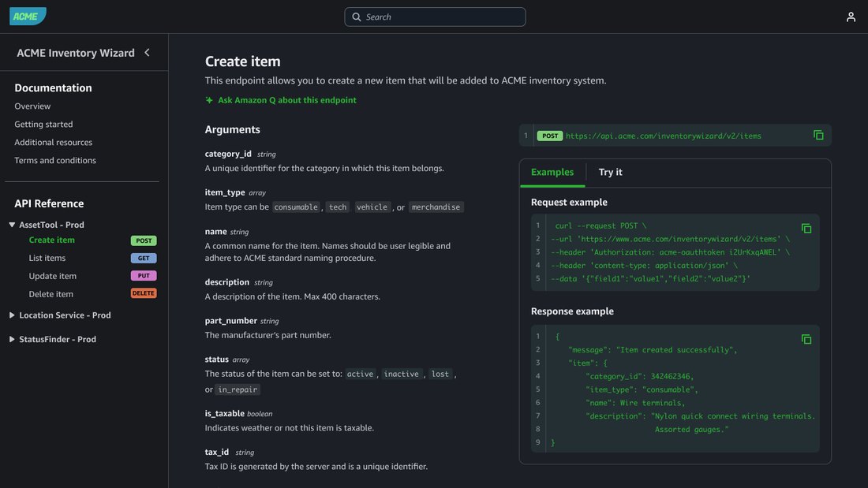Click the tax_id argument name

pyautogui.click(x=216, y=452)
